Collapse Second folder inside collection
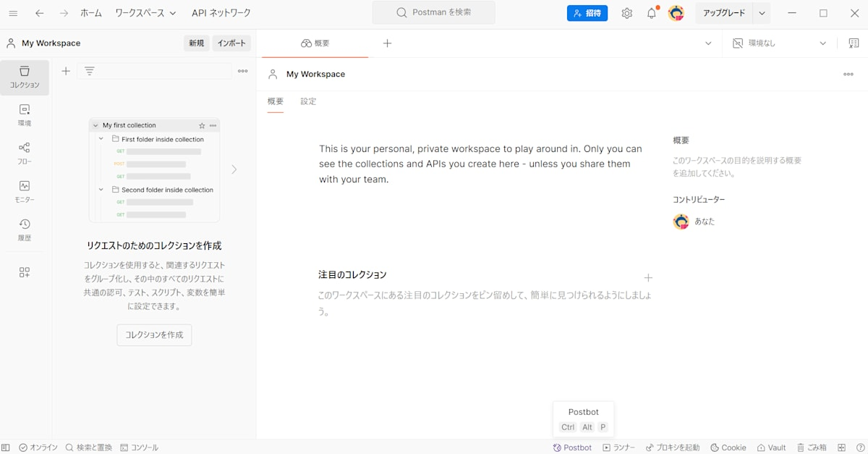868x454 pixels. 102,190
